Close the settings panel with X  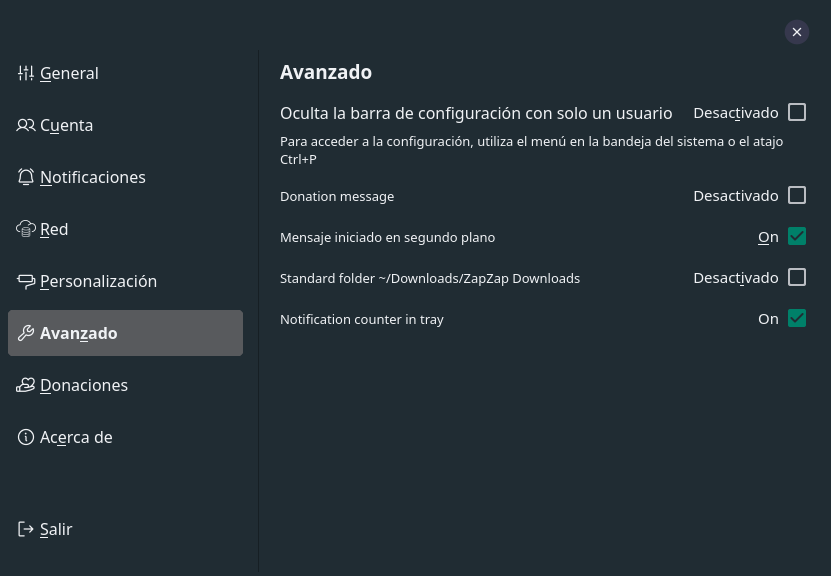click(x=797, y=32)
